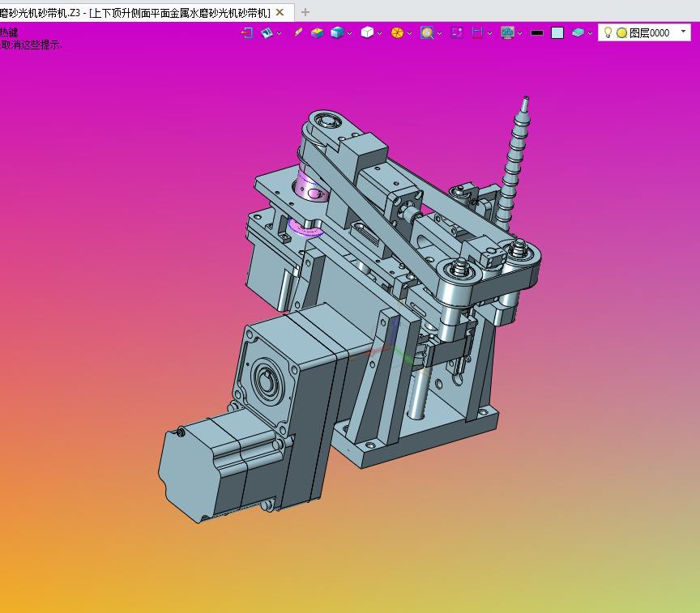This screenshot has height=613, width=700.
Task: Click the black line color swatch
Action: [537, 33]
